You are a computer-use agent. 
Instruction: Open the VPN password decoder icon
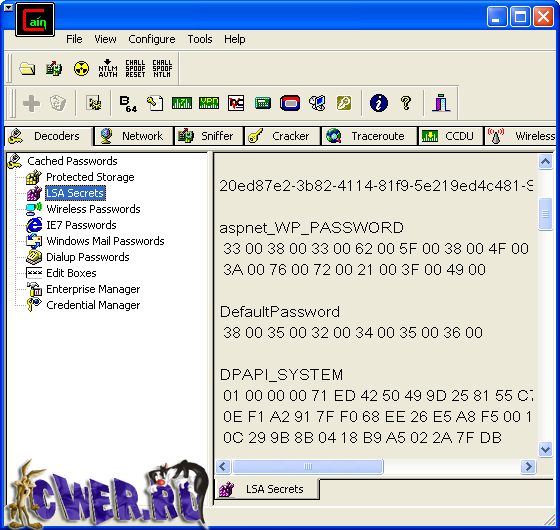click(x=209, y=104)
